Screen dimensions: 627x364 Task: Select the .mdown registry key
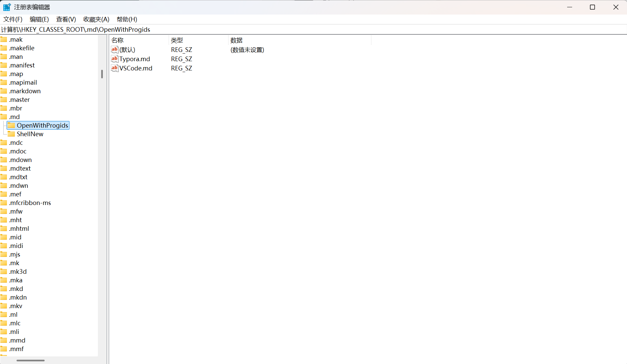tap(20, 160)
